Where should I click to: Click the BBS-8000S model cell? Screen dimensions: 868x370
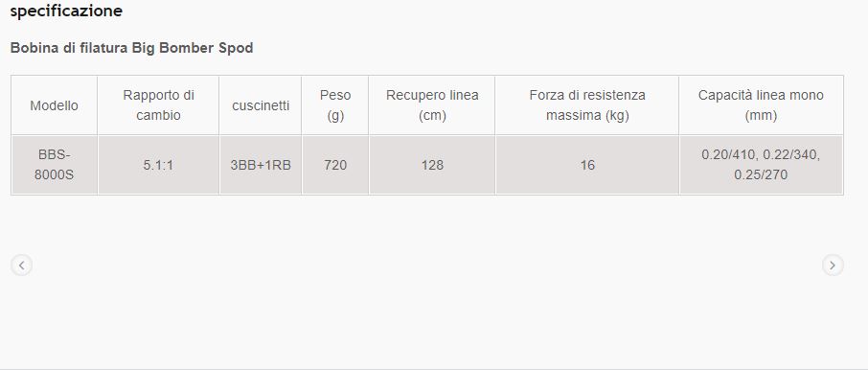coord(55,165)
